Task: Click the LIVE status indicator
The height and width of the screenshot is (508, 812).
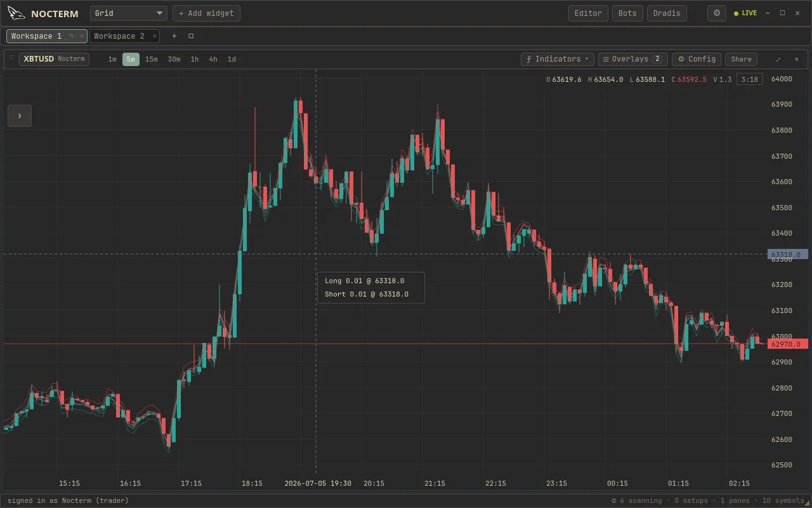Action: pyautogui.click(x=745, y=13)
